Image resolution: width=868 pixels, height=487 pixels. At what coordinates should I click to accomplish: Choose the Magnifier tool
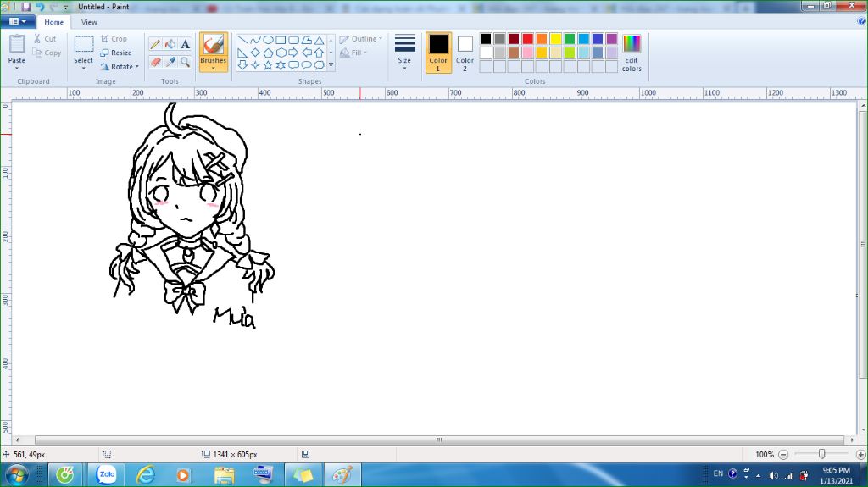click(x=186, y=62)
